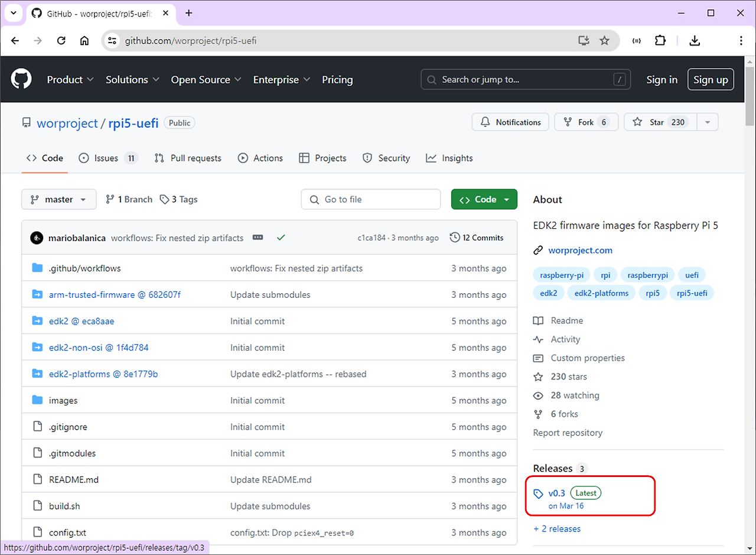
Task: Click the Sign up button
Action: [x=711, y=79]
